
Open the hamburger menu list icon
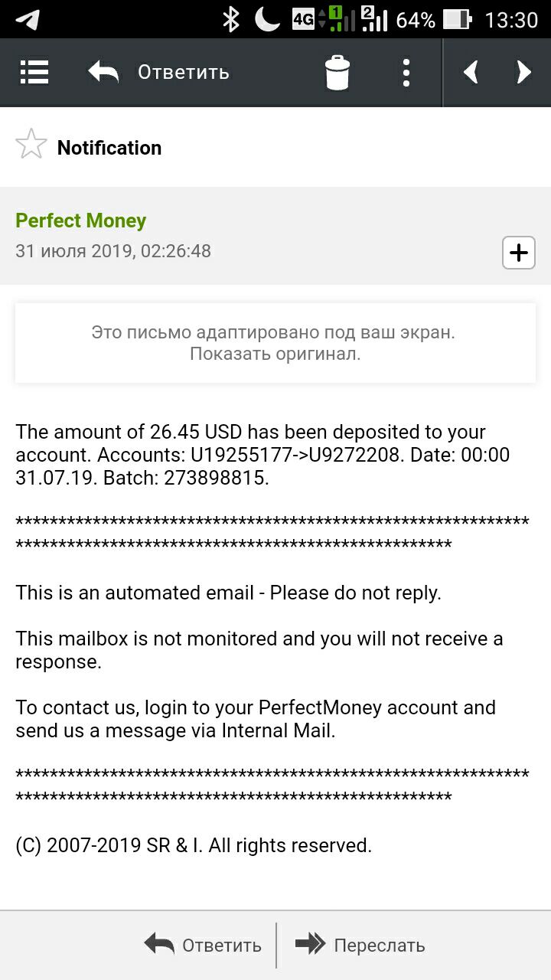click(34, 73)
